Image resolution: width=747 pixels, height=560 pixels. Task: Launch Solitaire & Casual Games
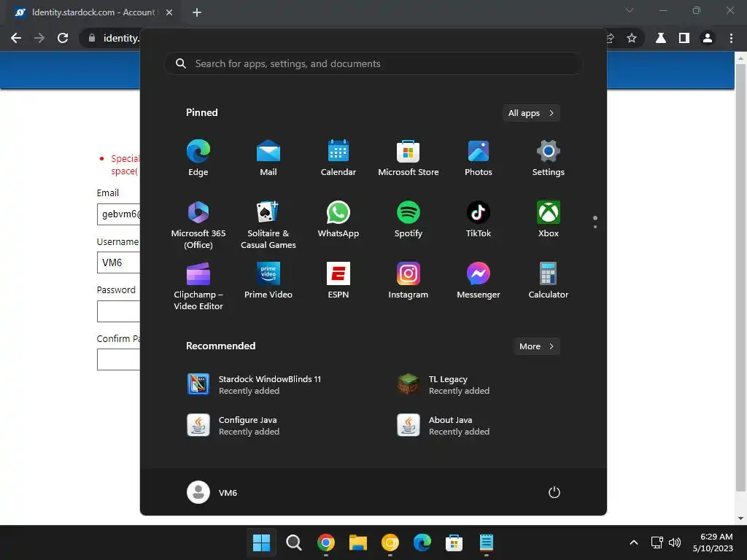(x=268, y=225)
